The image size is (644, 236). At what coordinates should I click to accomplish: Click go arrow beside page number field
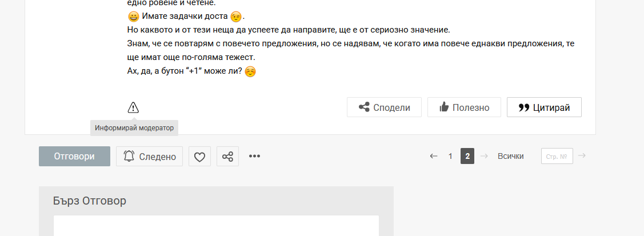[x=582, y=155]
